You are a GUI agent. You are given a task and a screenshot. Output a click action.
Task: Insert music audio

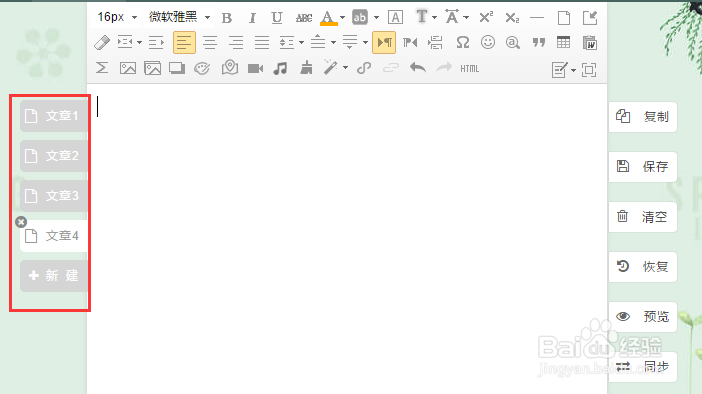tap(280, 69)
